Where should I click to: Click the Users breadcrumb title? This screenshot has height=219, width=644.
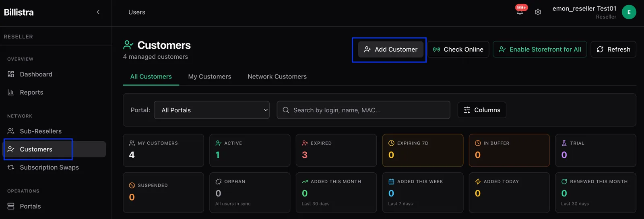tap(137, 12)
